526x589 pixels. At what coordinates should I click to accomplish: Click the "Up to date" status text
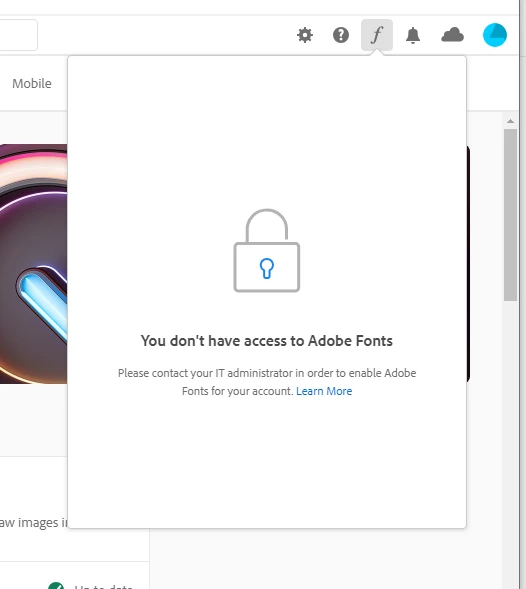pyautogui.click(x=103, y=586)
